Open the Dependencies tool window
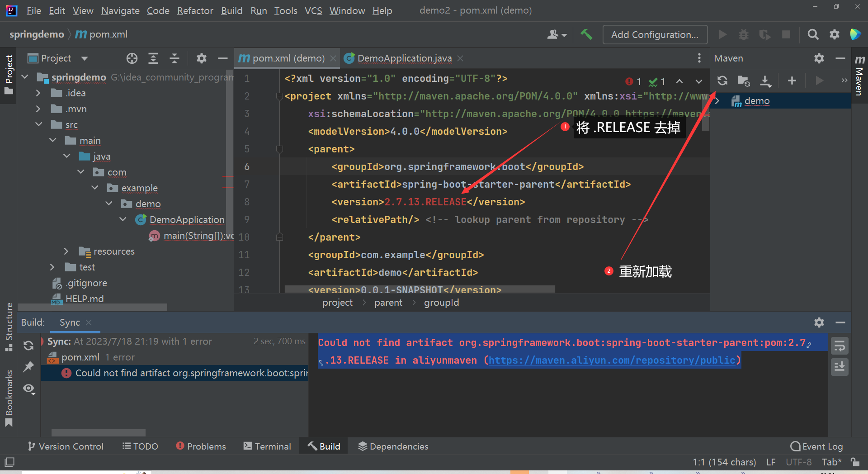Viewport: 868px width, 474px height. point(393,446)
